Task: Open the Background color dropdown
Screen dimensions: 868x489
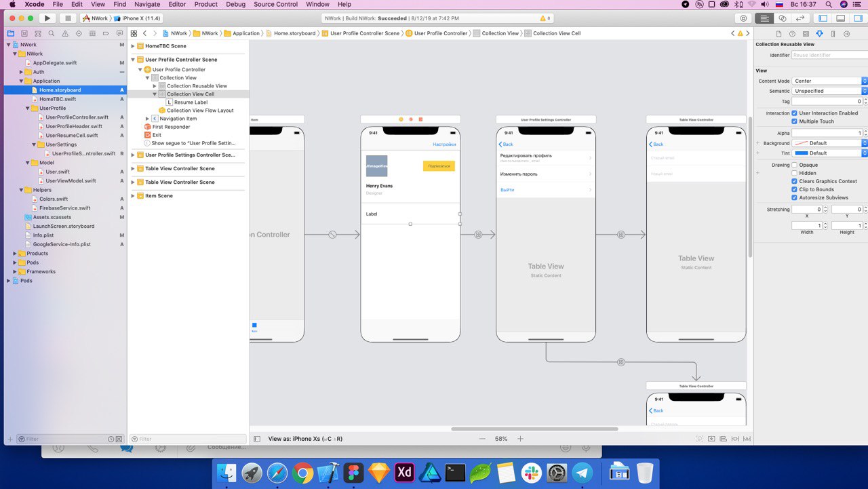Action: tap(830, 143)
